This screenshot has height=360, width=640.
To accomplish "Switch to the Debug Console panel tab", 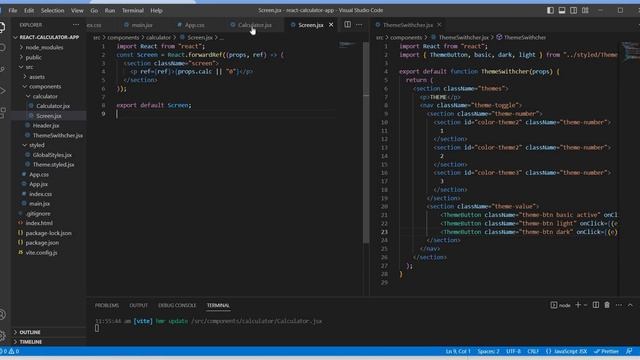I will point(177,305).
